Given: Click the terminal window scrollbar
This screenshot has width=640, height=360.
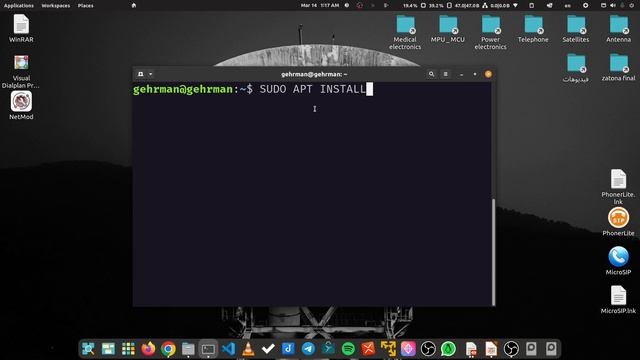Looking at the screenshot, I should click(x=493, y=252).
